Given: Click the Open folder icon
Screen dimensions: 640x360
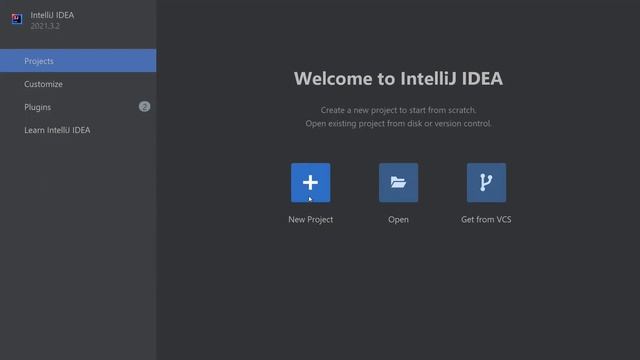Looking at the screenshot, I should 398,182.
